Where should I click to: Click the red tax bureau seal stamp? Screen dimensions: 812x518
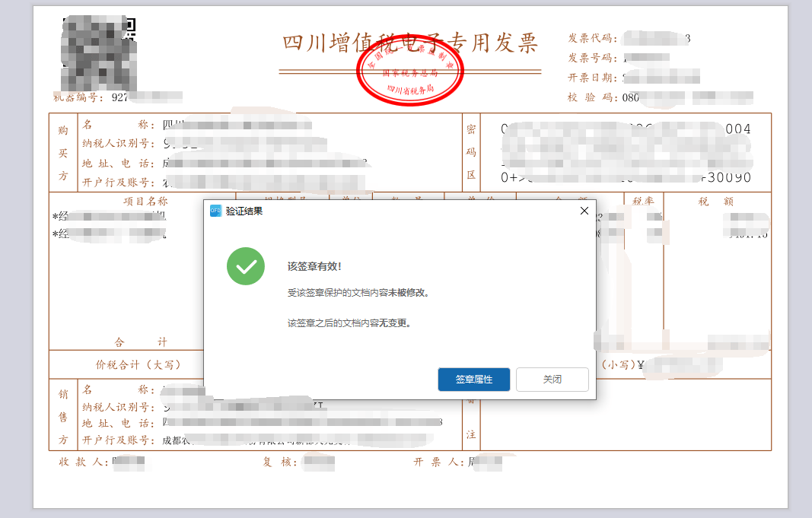[x=409, y=71]
